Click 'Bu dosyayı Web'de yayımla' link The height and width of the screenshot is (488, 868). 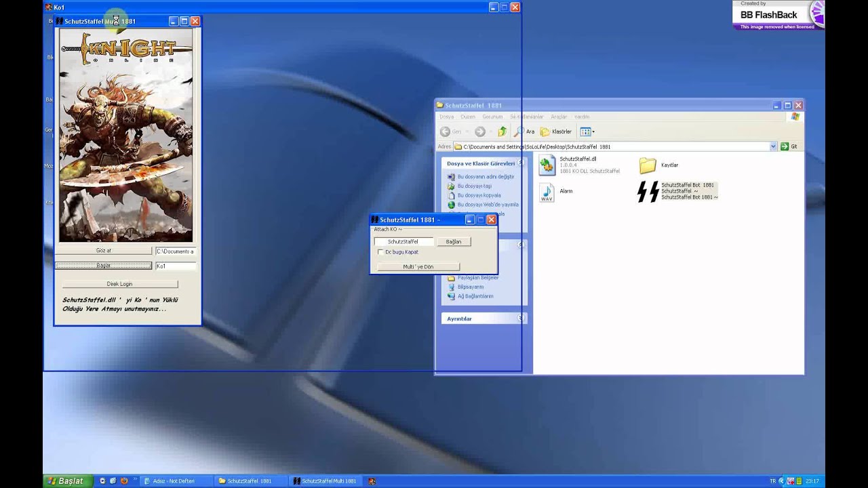[x=488, y=205]
